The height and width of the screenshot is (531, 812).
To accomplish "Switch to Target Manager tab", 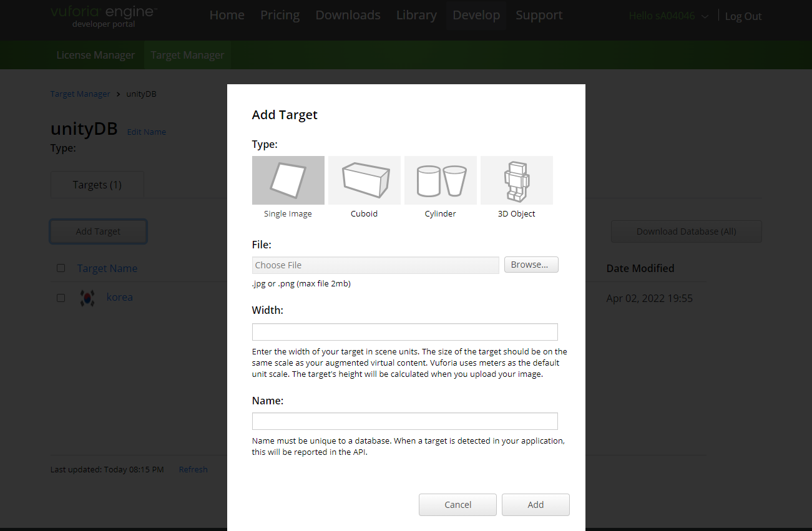I will 187,55.
